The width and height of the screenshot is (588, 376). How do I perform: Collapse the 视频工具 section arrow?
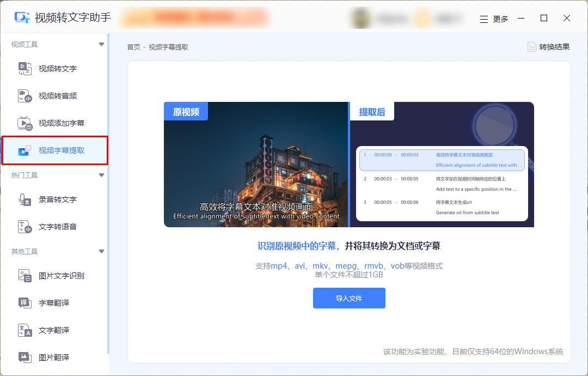(x=101, y=44)
